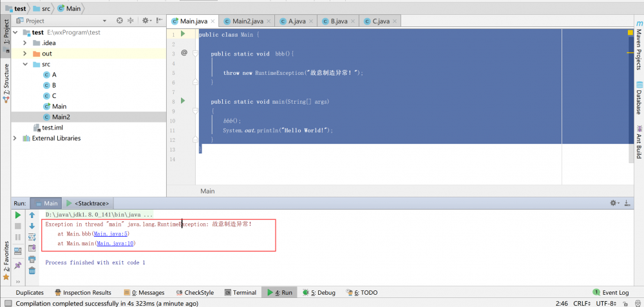Click src breadcrumb in navigation bar
This screenshot has width=644, height=307.
click(x=43, y=8)
